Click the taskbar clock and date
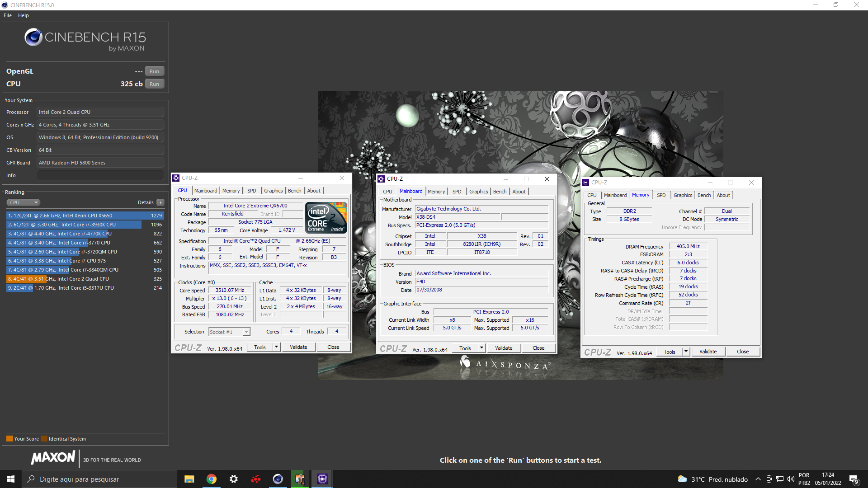The image size is (868, 488). tap(828, 479)
